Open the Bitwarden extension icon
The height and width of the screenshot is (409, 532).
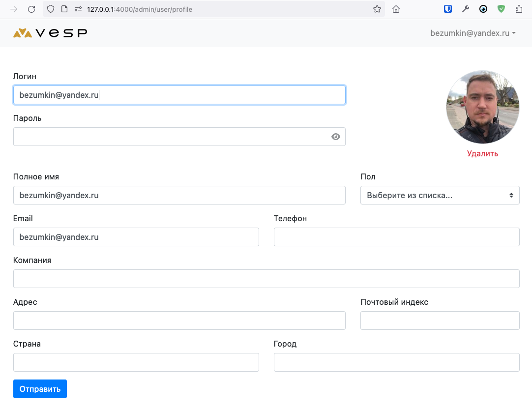tap(448, 9)
